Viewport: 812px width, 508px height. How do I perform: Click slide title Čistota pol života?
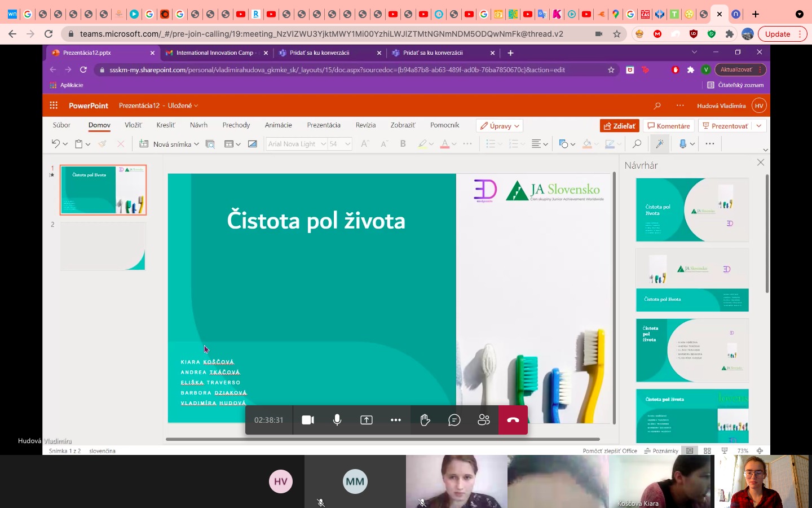click(x=316, y=221)
